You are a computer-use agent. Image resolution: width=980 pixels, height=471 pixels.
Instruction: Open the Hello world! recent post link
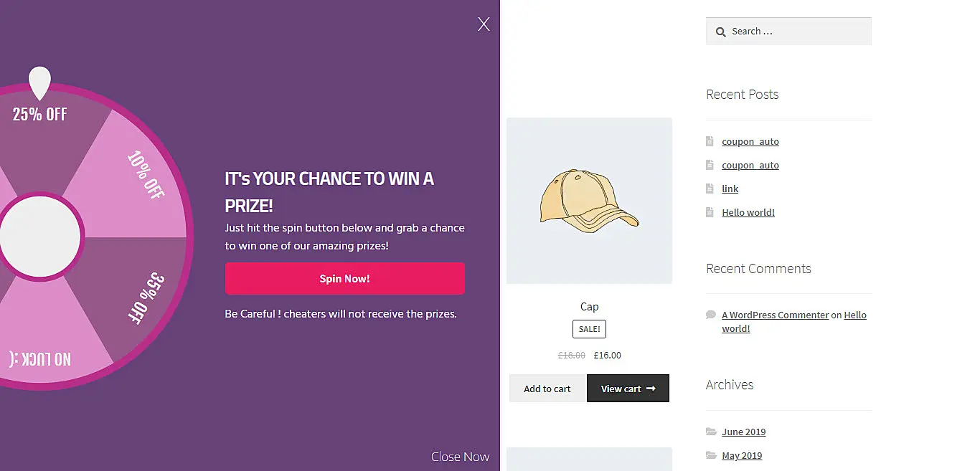pos(748,212)
